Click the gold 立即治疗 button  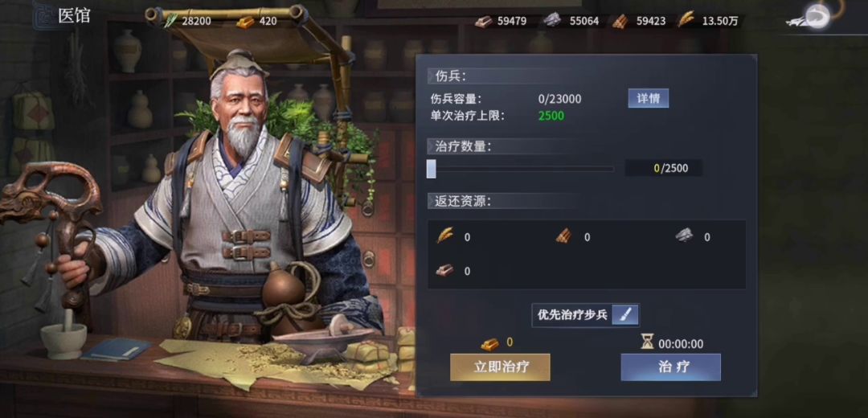pyautogui.click(x=500, y=367)
